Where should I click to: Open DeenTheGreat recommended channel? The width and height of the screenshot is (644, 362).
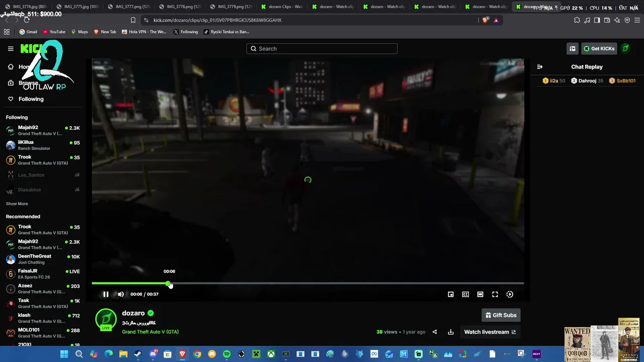(43, 259)
